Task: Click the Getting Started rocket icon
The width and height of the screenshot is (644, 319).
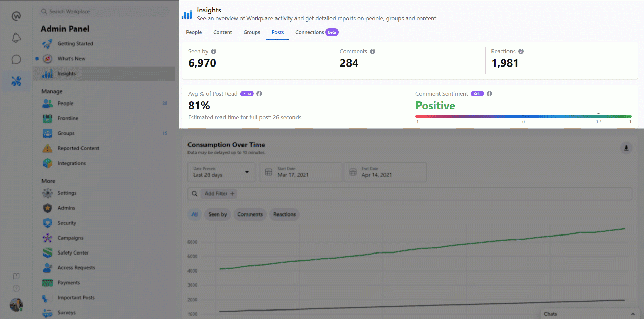Action: click(47, 44)
